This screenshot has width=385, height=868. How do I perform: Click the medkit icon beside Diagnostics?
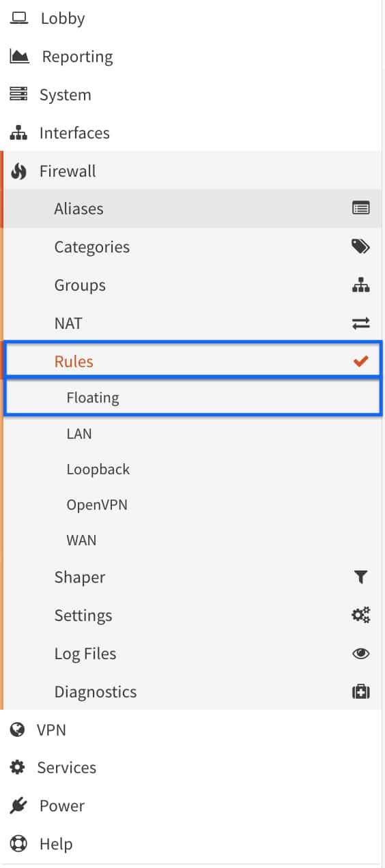point(360,692)
